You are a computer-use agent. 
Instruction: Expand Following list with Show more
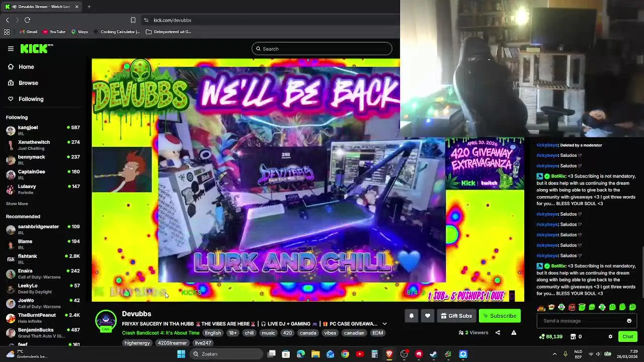(17, 204)
